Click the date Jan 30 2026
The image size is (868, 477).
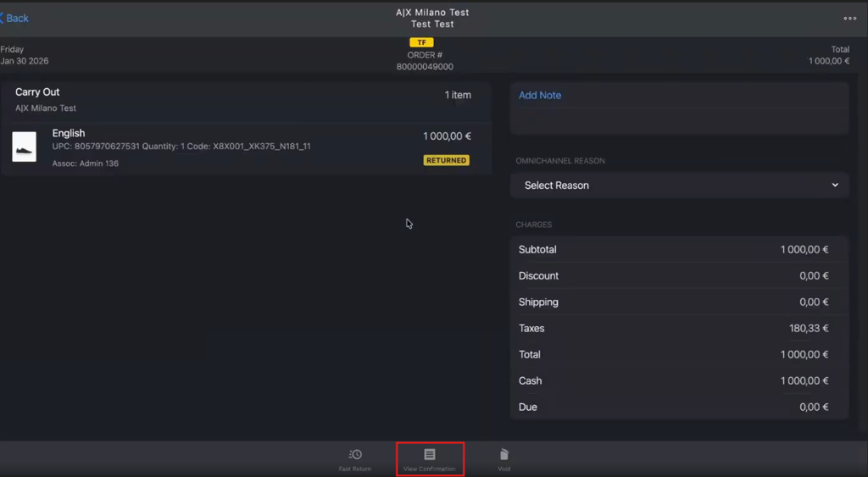[25, 61]
